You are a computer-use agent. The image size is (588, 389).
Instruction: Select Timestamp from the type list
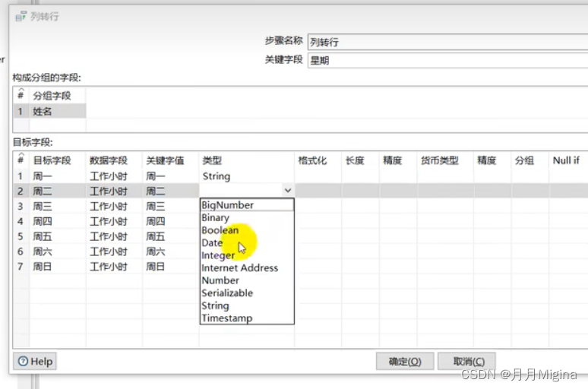tap(247, 318)
